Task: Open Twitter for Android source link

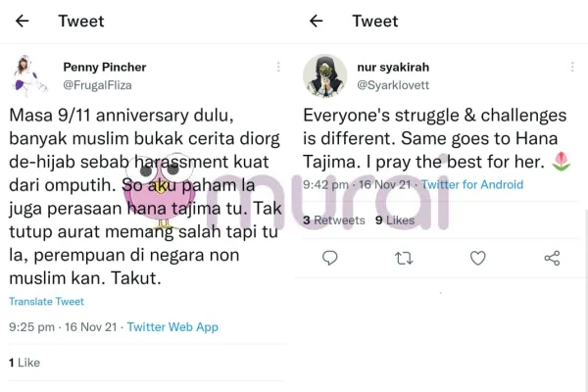Action: (x=472, y=184)
